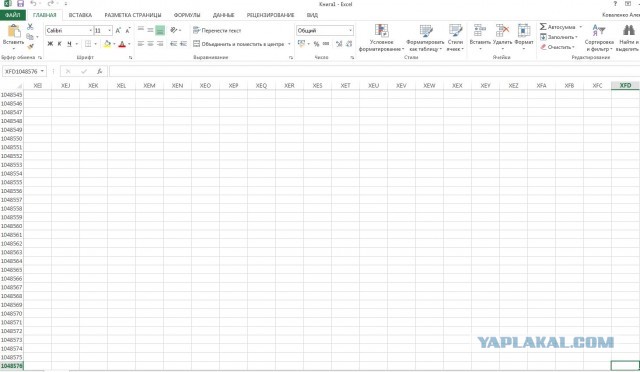Toggle bold Ж formatting
The image size is (640, 372).
50,44
